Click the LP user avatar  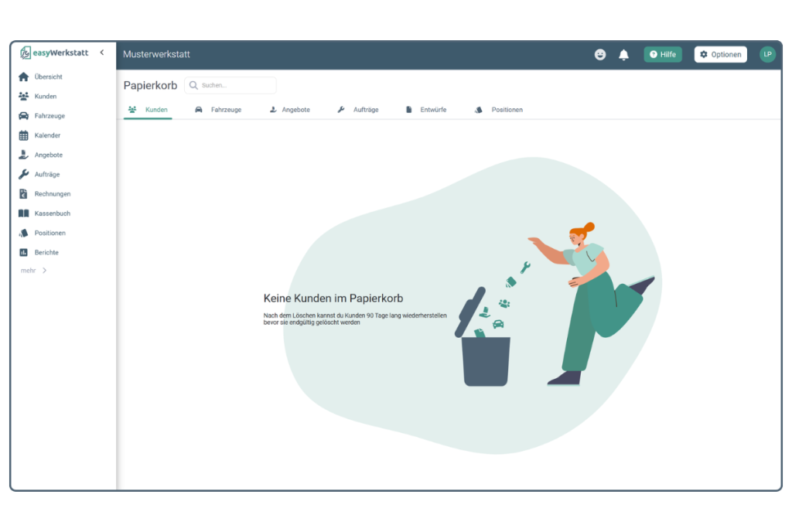(767, 54)
